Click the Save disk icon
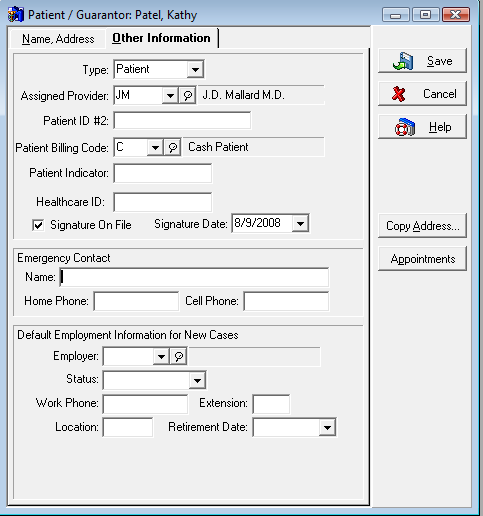 (x=403, y=61)
